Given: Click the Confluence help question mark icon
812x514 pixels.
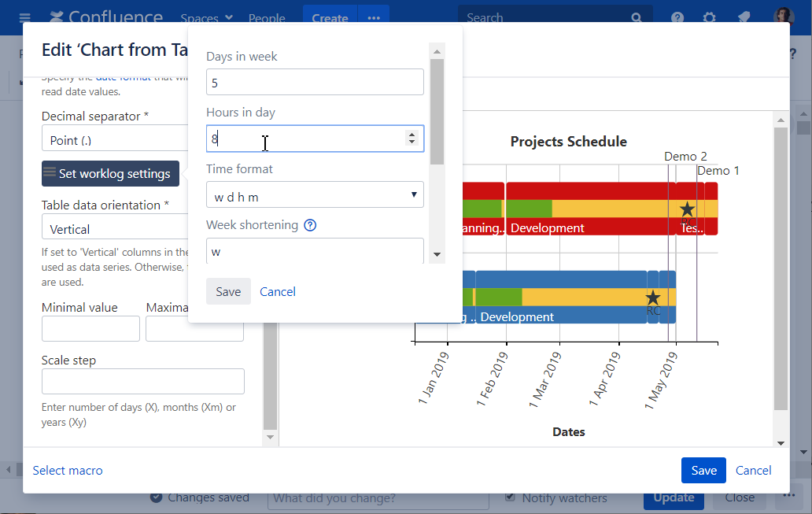Looking at the screenshot, I should click(677, 17).
